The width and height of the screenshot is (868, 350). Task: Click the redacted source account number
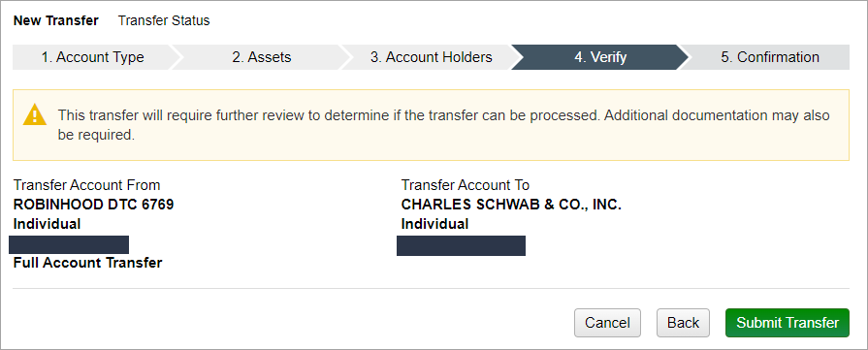69,244
